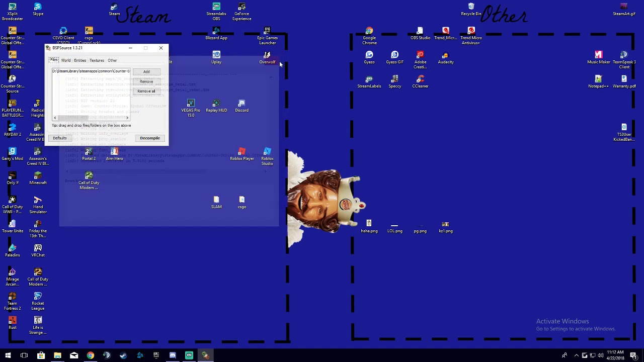Open Task View on the taskbar

24,355
